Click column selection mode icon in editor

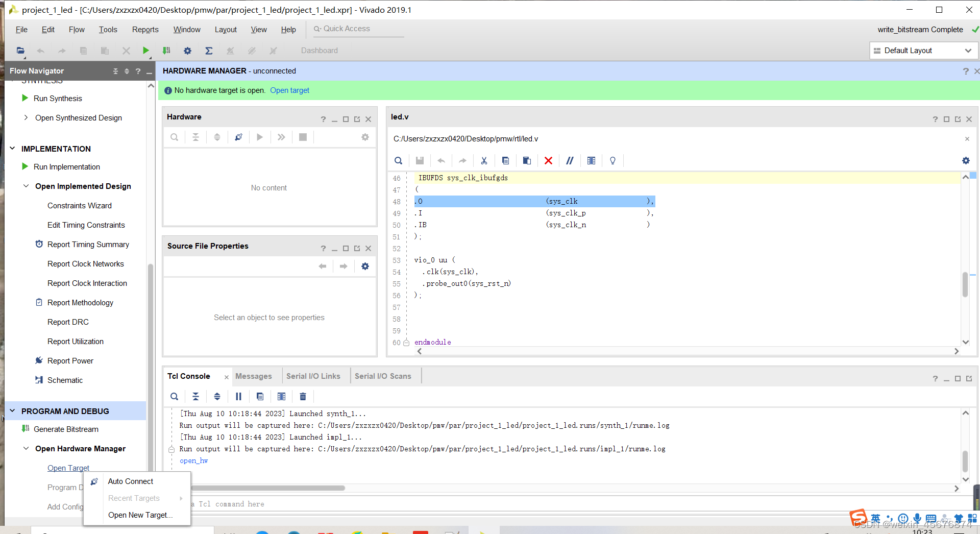[591, 161]
